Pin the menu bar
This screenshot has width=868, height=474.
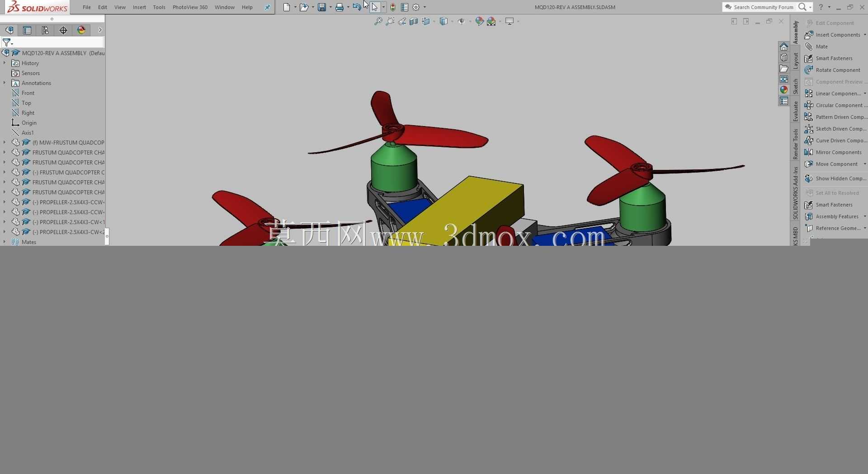point(267,7)
